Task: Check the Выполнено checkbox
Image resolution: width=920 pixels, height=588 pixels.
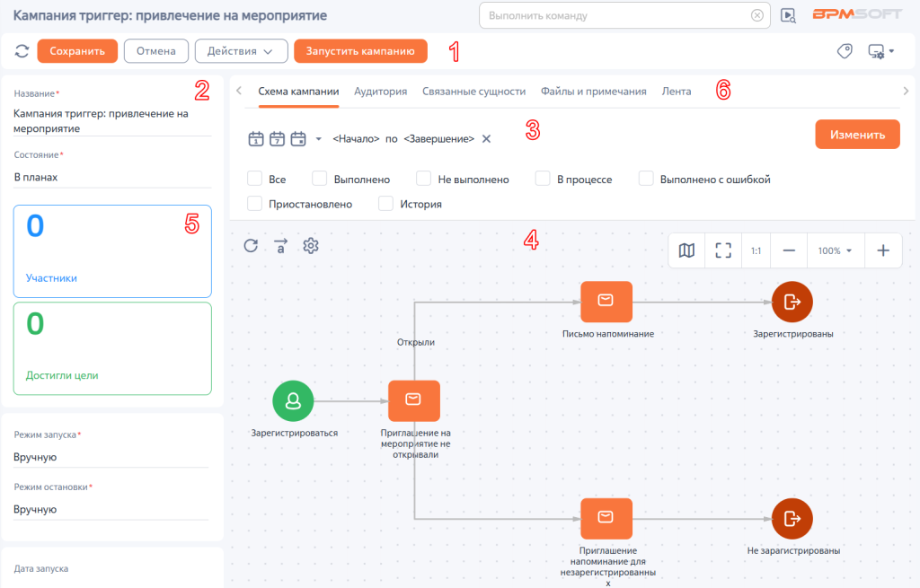Action: 319,179
